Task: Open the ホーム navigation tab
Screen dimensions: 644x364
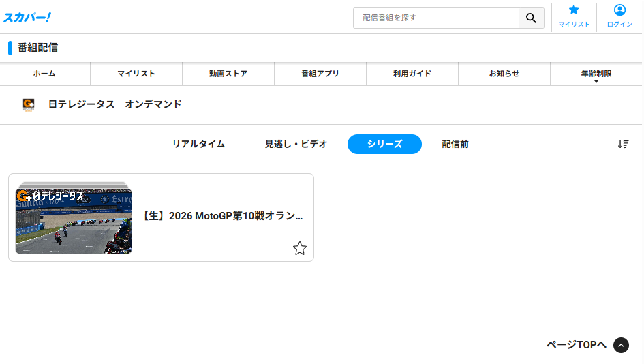Action: coord(44,74)
